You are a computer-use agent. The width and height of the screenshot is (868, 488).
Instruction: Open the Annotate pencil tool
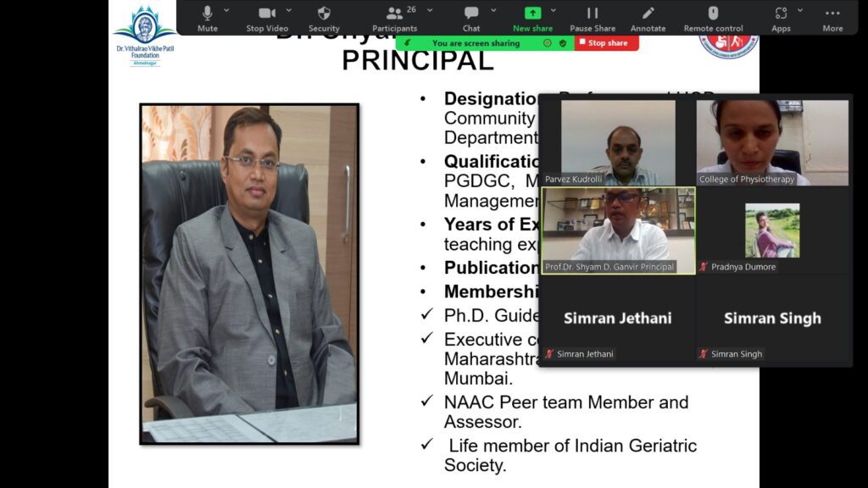click(x=648, y=18)
